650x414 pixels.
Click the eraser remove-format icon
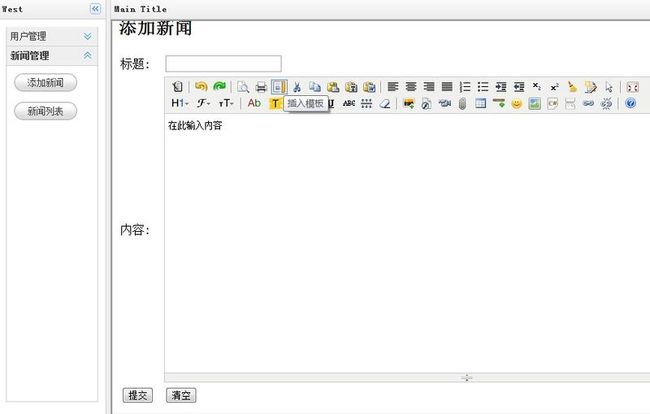click(x=385, y=103)
